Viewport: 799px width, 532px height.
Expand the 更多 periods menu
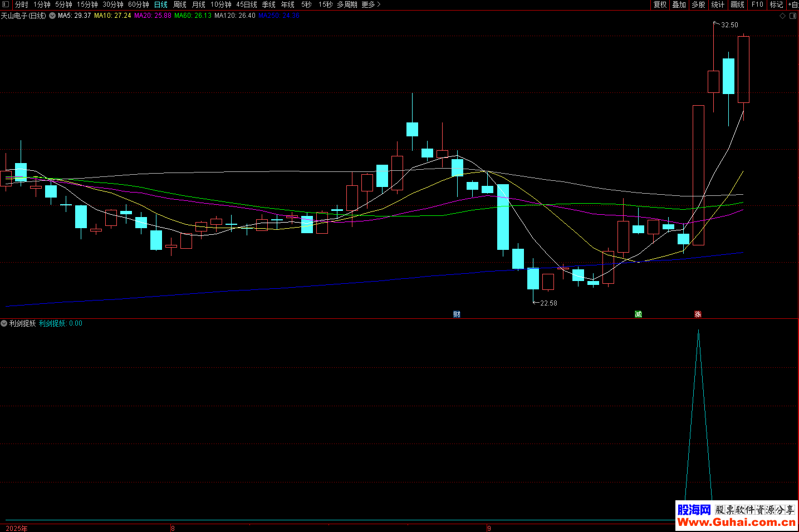click(371, 4)
